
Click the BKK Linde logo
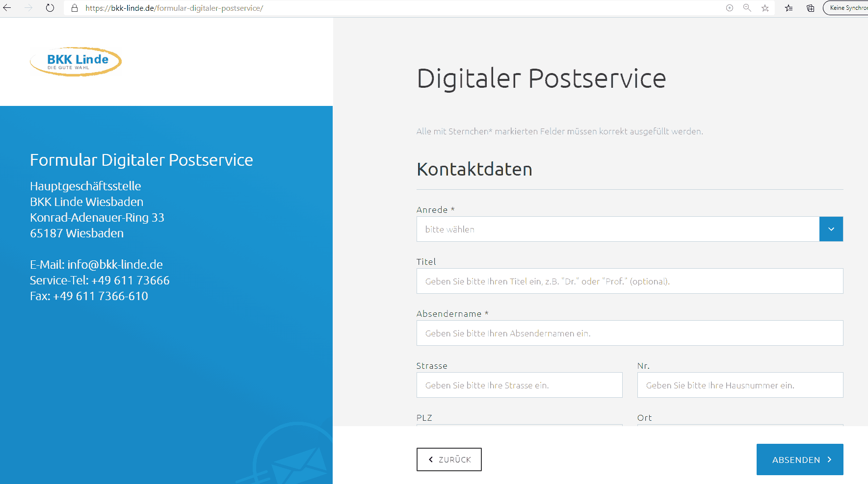[76, 62]
